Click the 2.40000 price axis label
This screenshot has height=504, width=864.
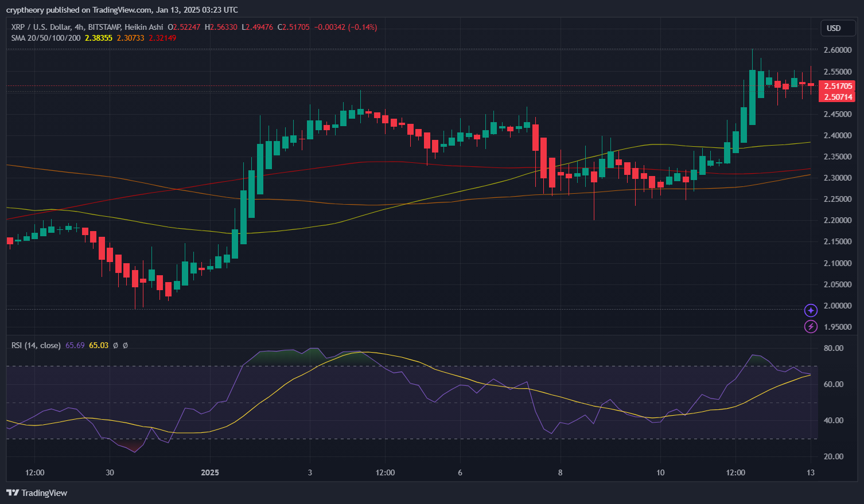tap(838, 135)
